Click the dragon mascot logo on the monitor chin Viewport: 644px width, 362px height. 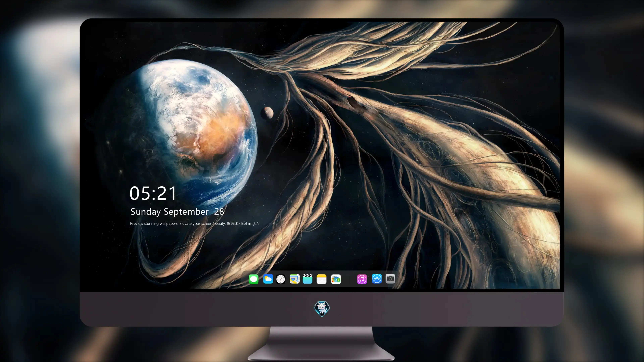pos(322,309)
